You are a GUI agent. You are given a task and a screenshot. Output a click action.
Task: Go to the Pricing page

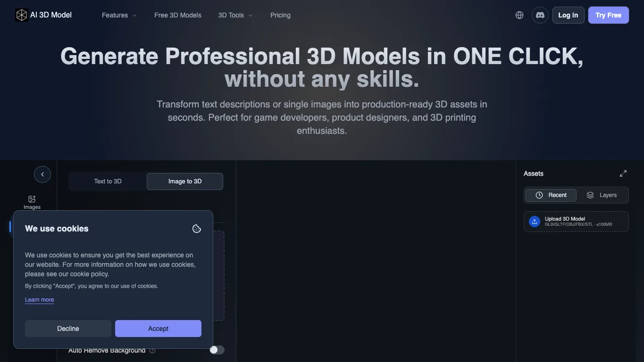click(x=280, y=15)
